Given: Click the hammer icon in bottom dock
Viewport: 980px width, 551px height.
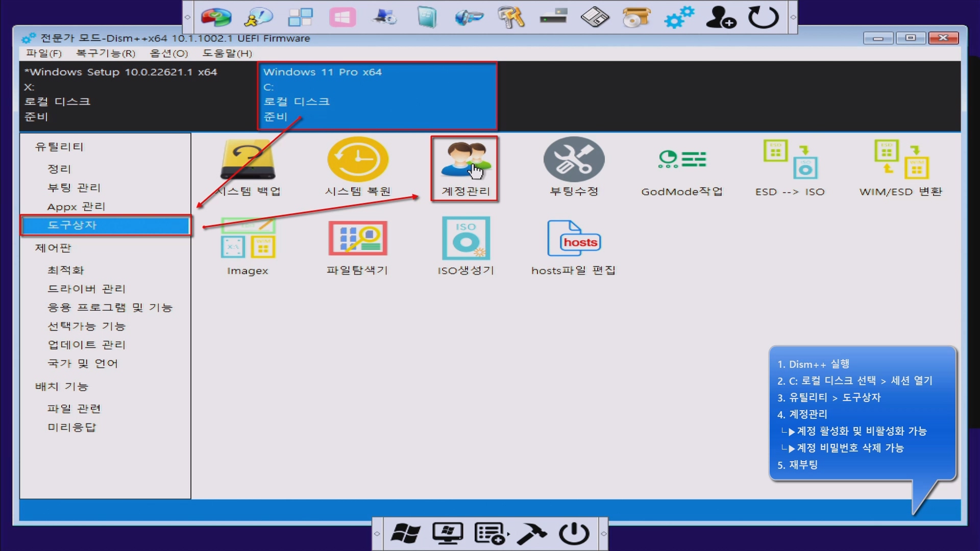Looking at the screenshot, I should pos(531,534).
